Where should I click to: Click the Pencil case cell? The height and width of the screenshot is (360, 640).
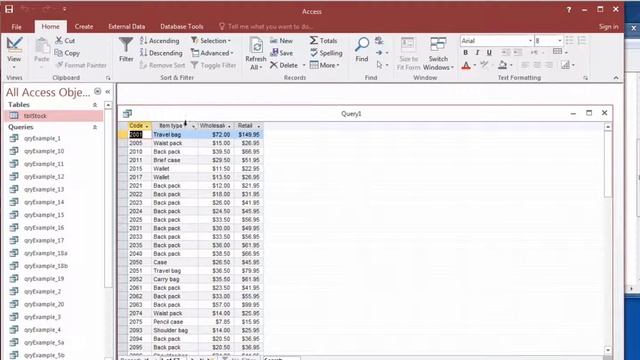[175, 322]
